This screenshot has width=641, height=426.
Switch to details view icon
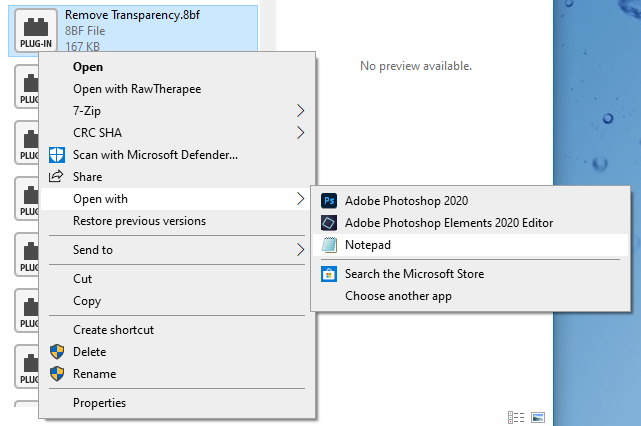[x=516, y=417]
